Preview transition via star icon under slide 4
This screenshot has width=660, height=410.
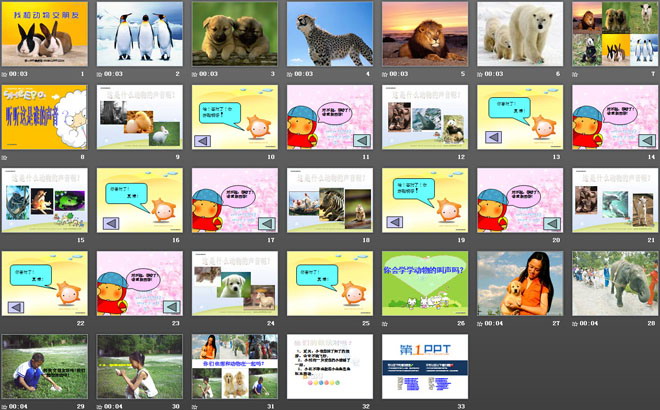290,75
